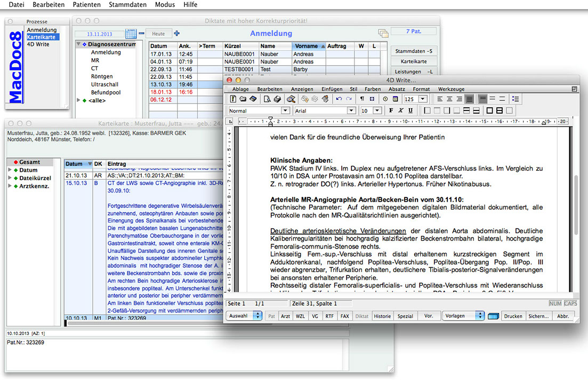Image resolution: width=588 pixels, height=382 pixels.
Task: Open the calendar icon next to the date
Action: [x=131, y=34]
